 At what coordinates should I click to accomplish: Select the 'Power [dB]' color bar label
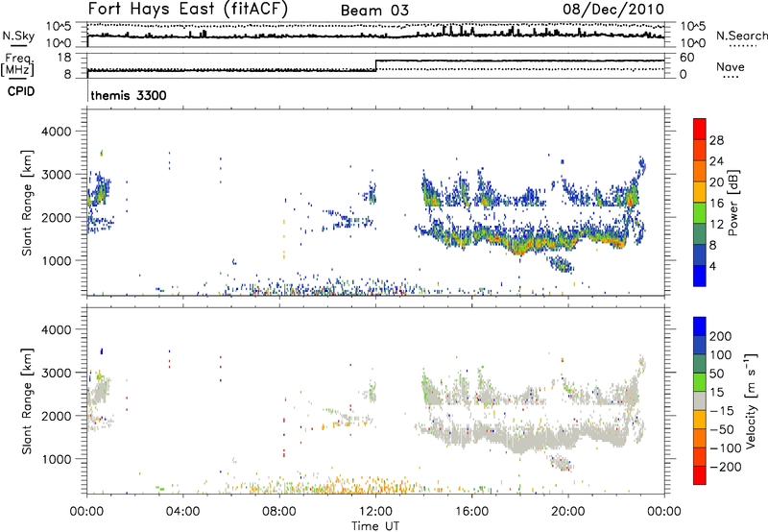coord(733,203)
